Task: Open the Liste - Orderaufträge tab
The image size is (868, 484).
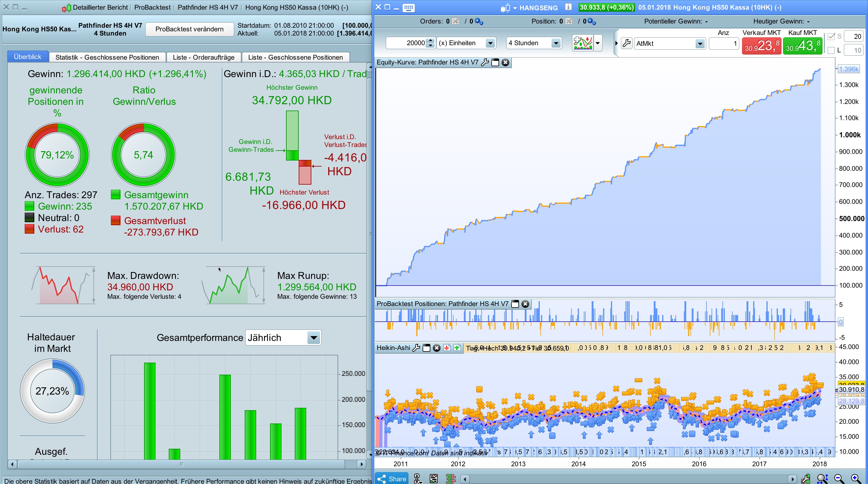Action: click(203, 57)
